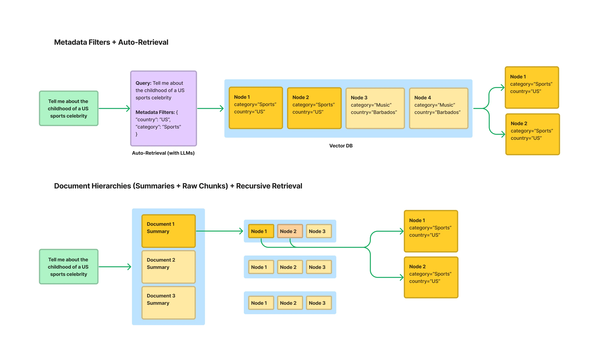Select the Document 1 Summary box
Viewport: 599px width, 364px height.
(x=168, y=231)
